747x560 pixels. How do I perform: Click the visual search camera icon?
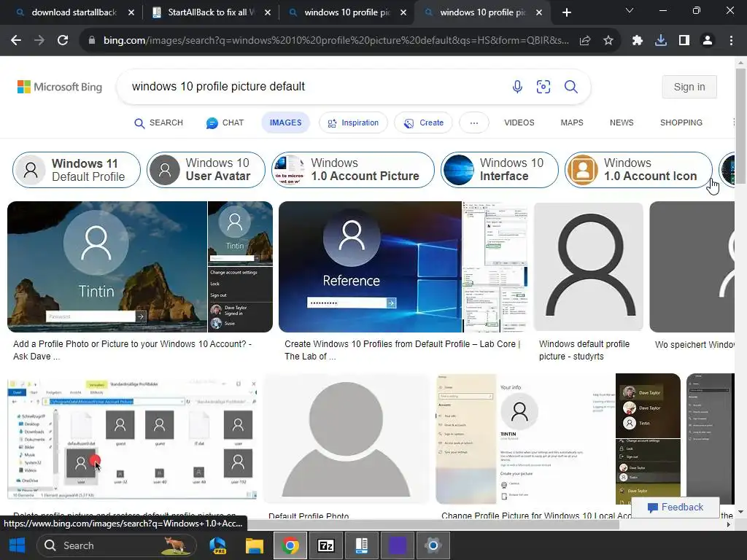click(x=543, y=87)
